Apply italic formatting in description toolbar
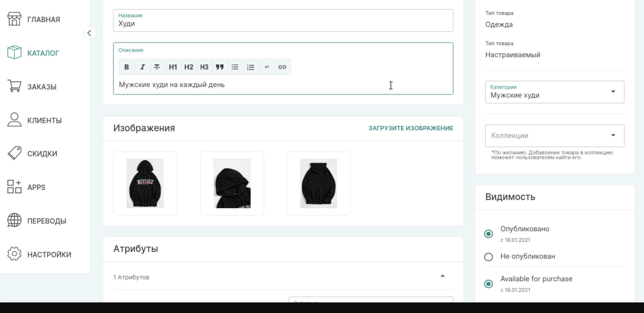This screenshot has width=644, height=313. pyautogui.click(x=142, y=67)
